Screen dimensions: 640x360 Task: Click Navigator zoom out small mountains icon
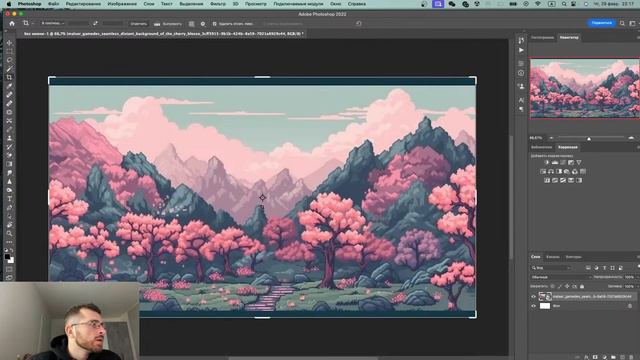click(x=551, y=138)
